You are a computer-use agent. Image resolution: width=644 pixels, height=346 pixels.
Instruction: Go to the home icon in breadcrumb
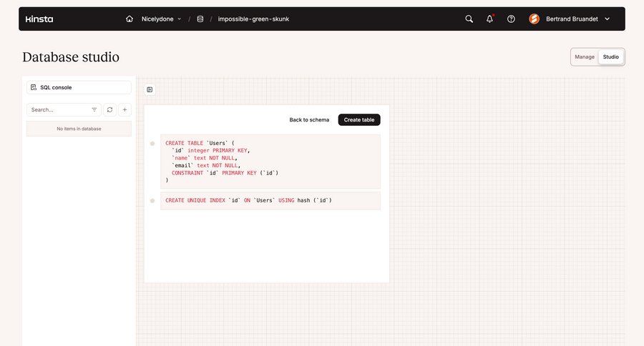pos(130,19)
